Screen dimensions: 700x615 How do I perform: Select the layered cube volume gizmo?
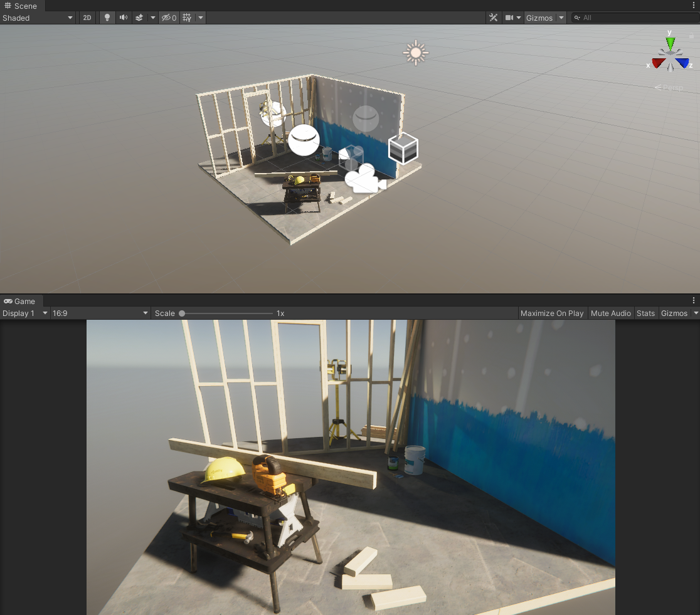[403, 149]
